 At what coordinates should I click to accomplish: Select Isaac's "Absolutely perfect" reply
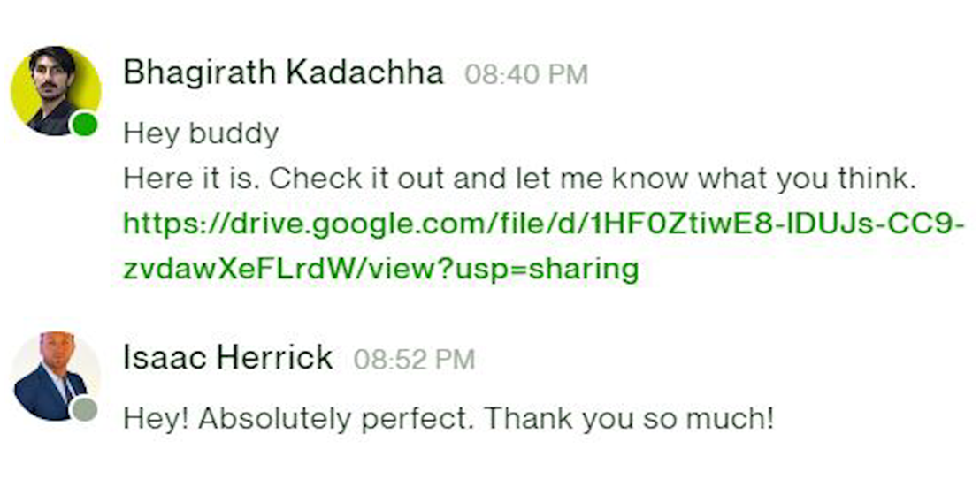[x=448, y=416]
